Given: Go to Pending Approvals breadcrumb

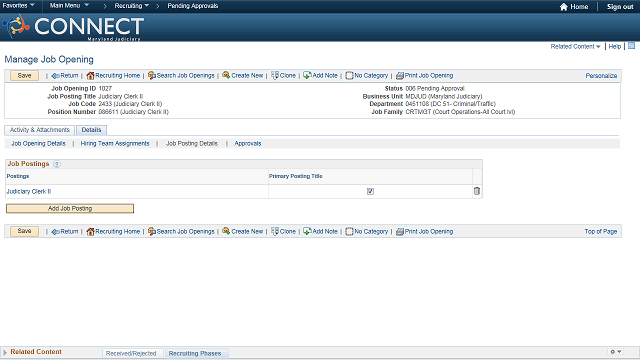Looking at the screenshot, I should click(193, 6).
